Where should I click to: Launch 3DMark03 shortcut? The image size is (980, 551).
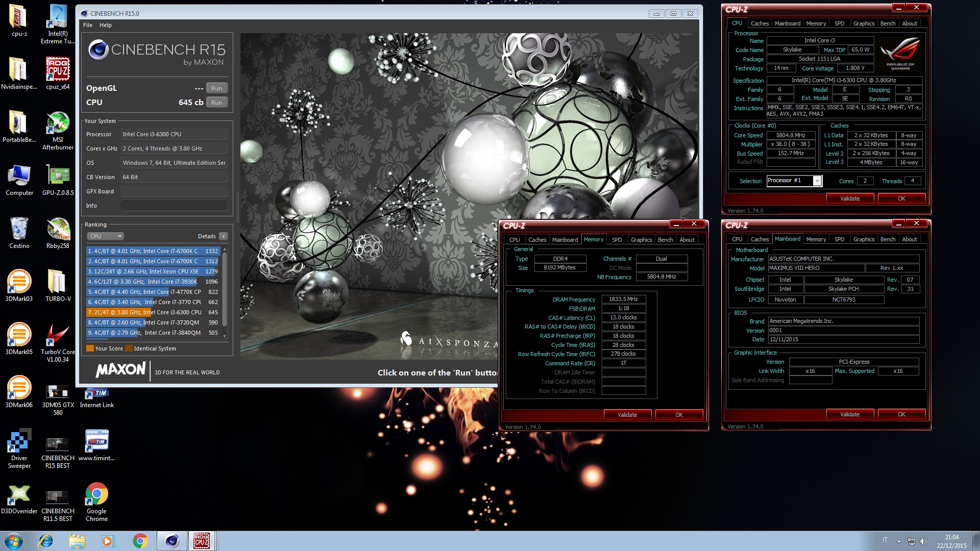tap(19, 286)
